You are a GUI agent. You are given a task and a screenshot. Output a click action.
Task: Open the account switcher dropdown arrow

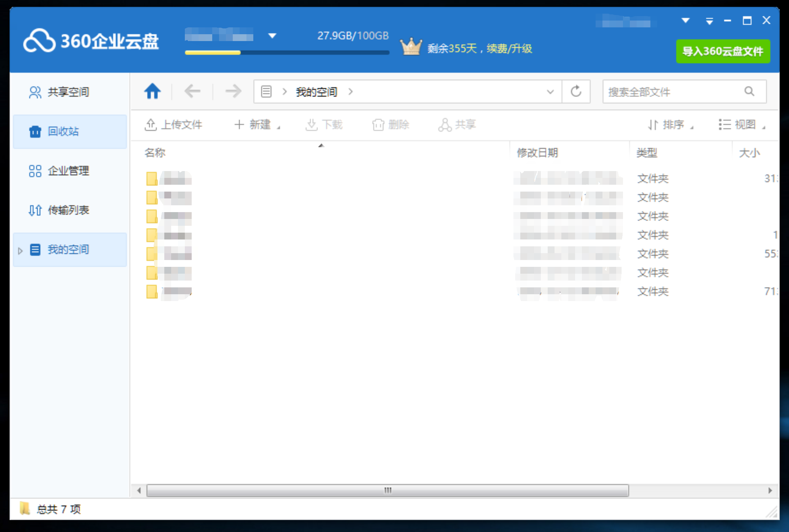tap(272, 36)
